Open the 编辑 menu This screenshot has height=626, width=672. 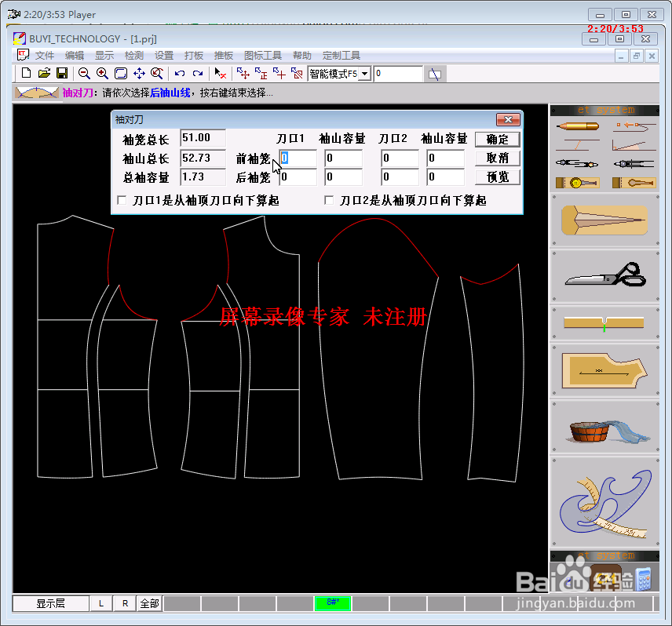point(75,56)
